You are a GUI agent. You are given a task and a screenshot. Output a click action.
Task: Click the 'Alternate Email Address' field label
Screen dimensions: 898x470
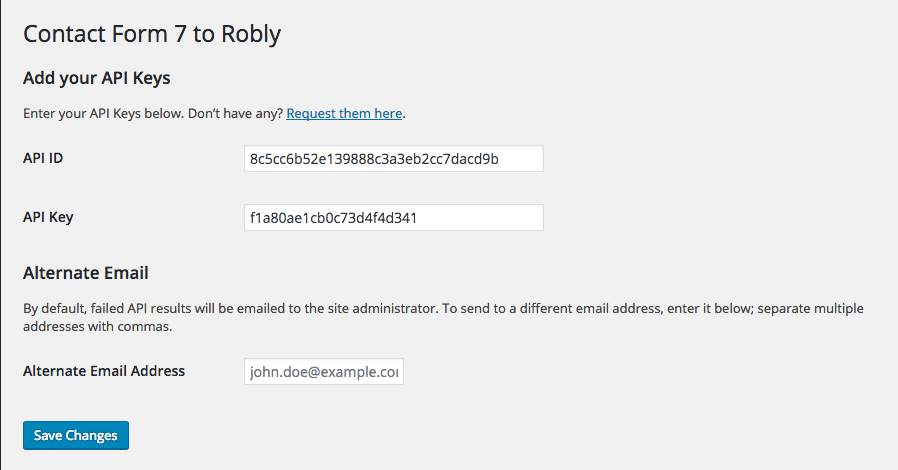(x=104, y=371)
